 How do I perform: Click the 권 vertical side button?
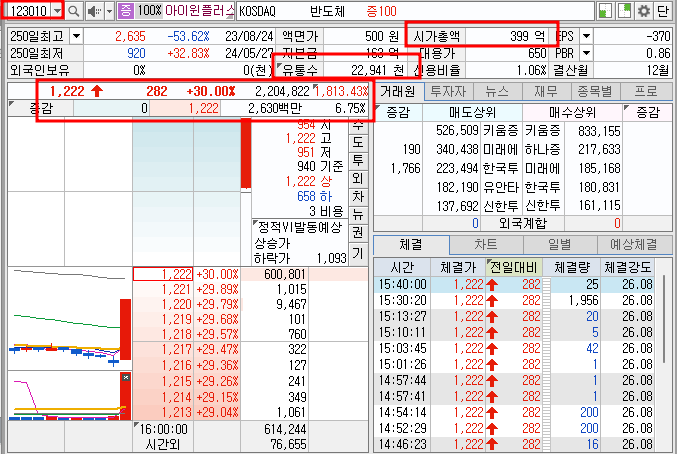pos(358,233)
